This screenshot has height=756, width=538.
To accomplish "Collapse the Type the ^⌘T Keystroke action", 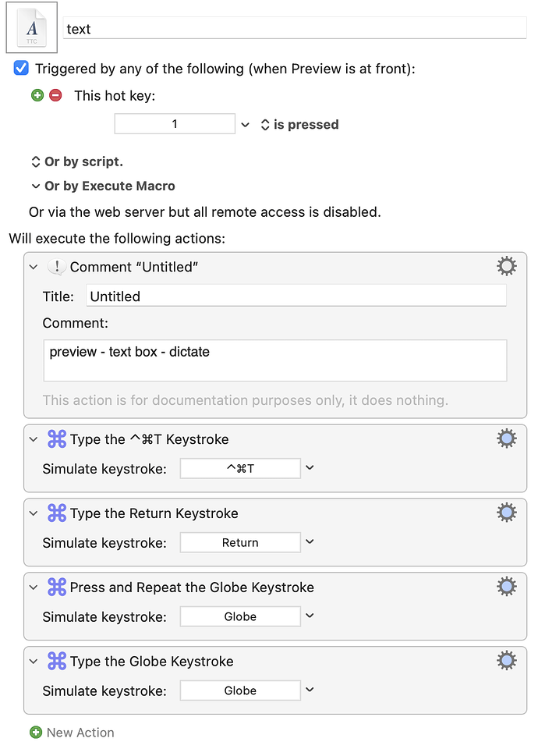I will (x=34, y=439).
